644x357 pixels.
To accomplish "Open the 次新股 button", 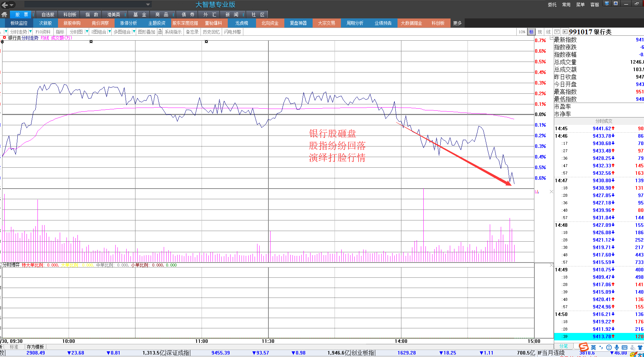I will [45, 23].
